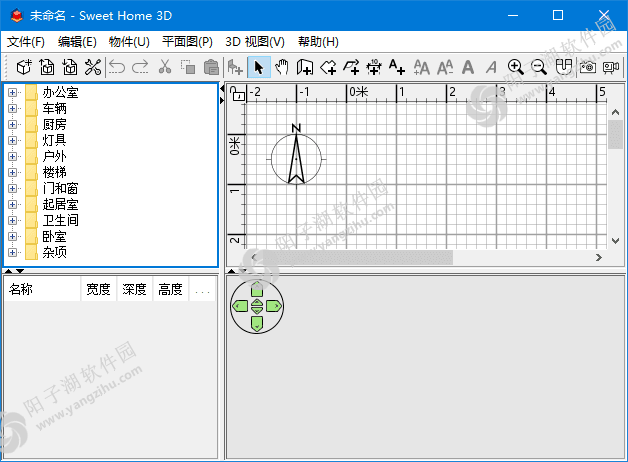This screenshot has width=628, height=462.
Task: Open the 帮助(H) menu
Action: [x=318, y=42]
